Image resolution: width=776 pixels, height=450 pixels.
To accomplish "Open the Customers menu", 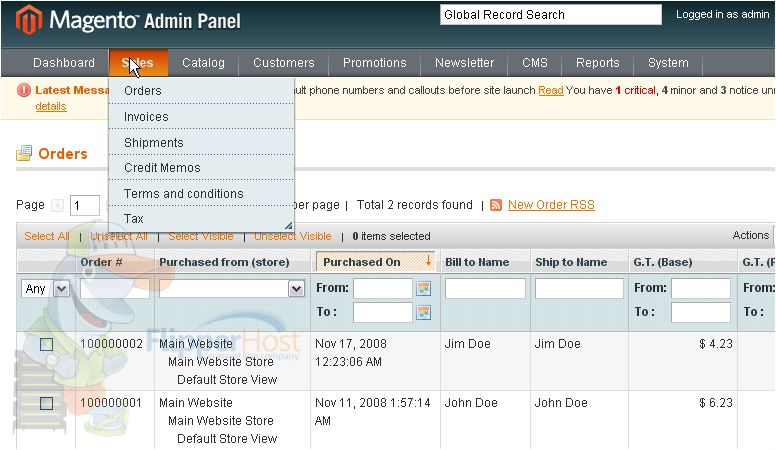I will coord(284,63).
